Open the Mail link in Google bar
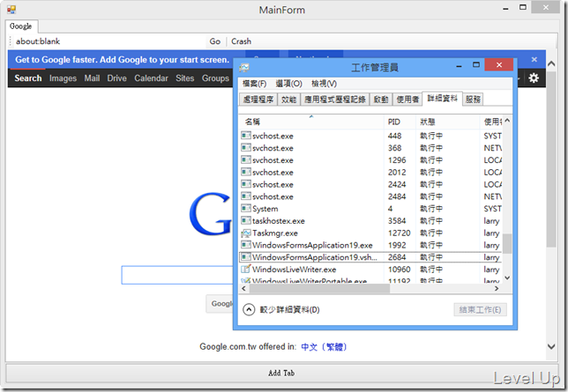The width and height of the screenshot is (568, 392). tap(92, 78)
